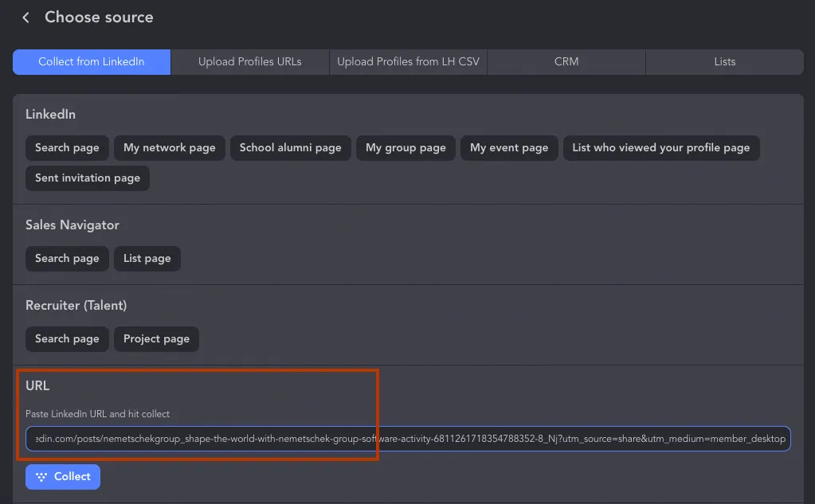Click the LinkedIn section heading
This screenshot has width=815, height=504.
[50, 115]
